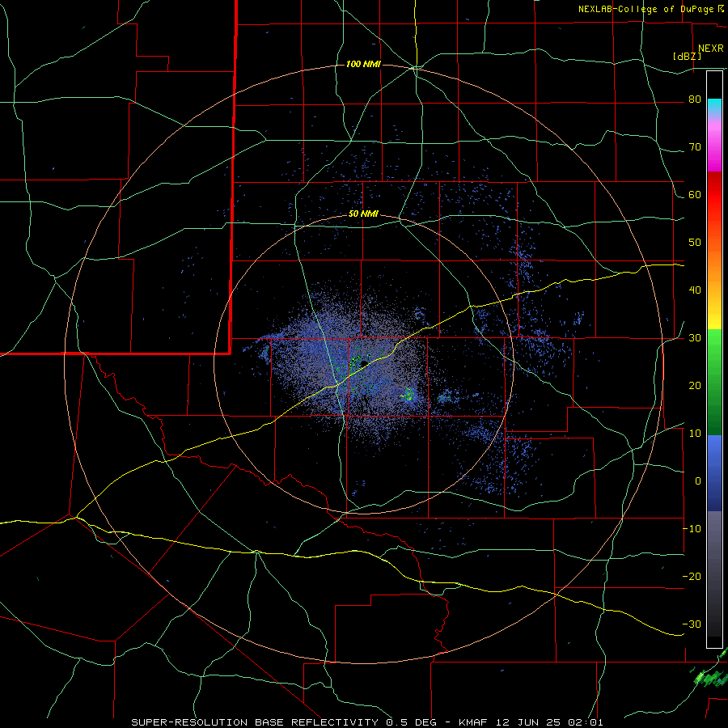Click the 50 value on the dBZ scale
Image resolution: width=728 pixels, height=728 pixels.
click(695, 243)
